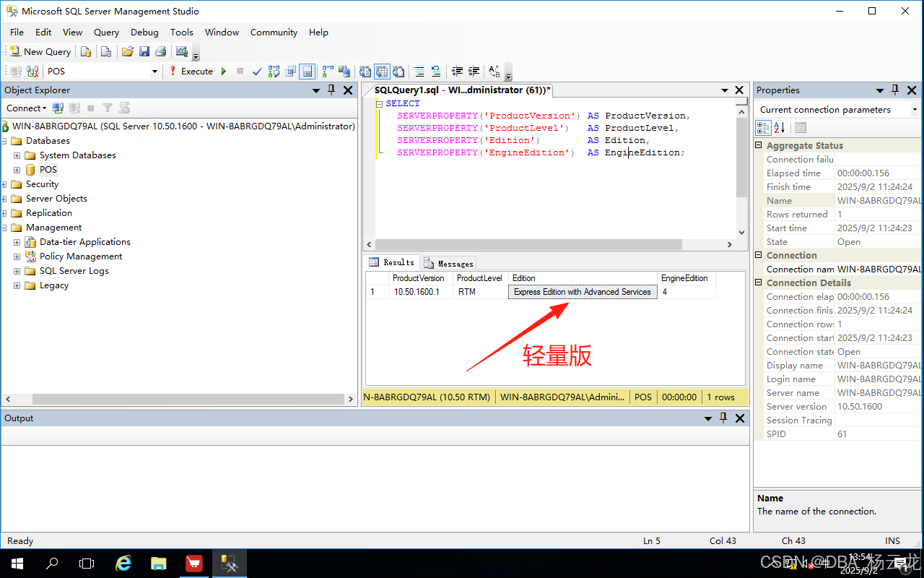Open the Query menu

[106, 32]
